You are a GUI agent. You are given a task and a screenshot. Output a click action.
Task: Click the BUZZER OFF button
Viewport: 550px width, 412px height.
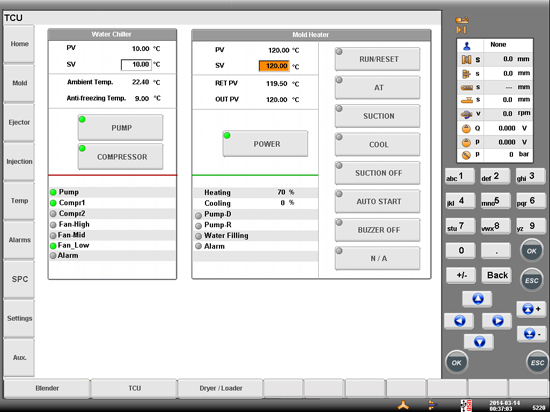coord(377,230)
